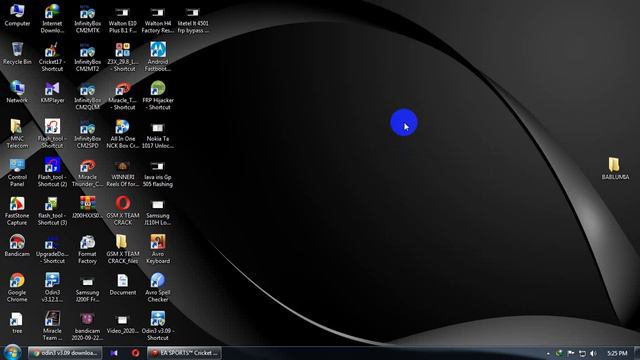Select the Avro Keyboard icon
Image resolution: width=640 pixels, height=360 pixels.
[158, 249]
